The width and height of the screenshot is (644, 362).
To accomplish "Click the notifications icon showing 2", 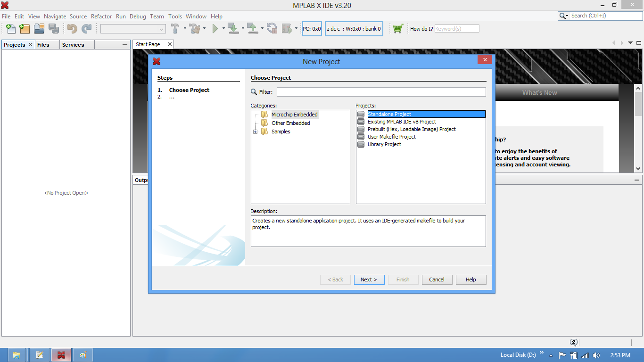I will tap(574, 343).
